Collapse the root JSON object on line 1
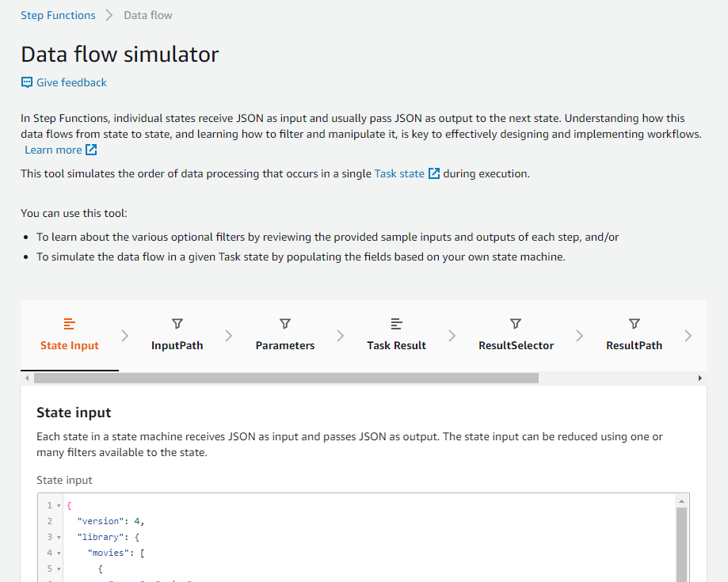728x582 pixels. (x=56, y=504)
